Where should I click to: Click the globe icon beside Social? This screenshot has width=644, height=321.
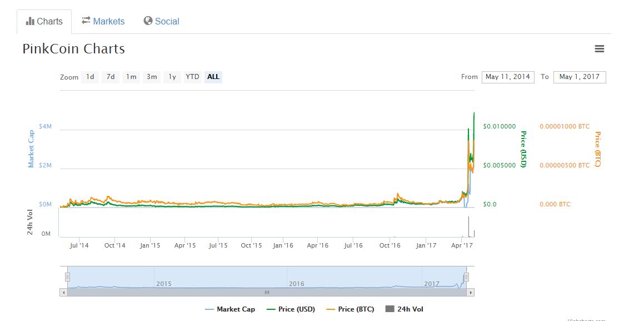tap(148, 21)
